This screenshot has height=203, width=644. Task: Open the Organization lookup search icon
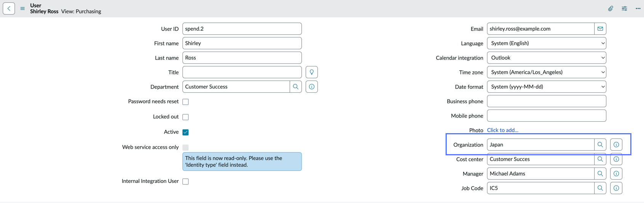[600, 145]
